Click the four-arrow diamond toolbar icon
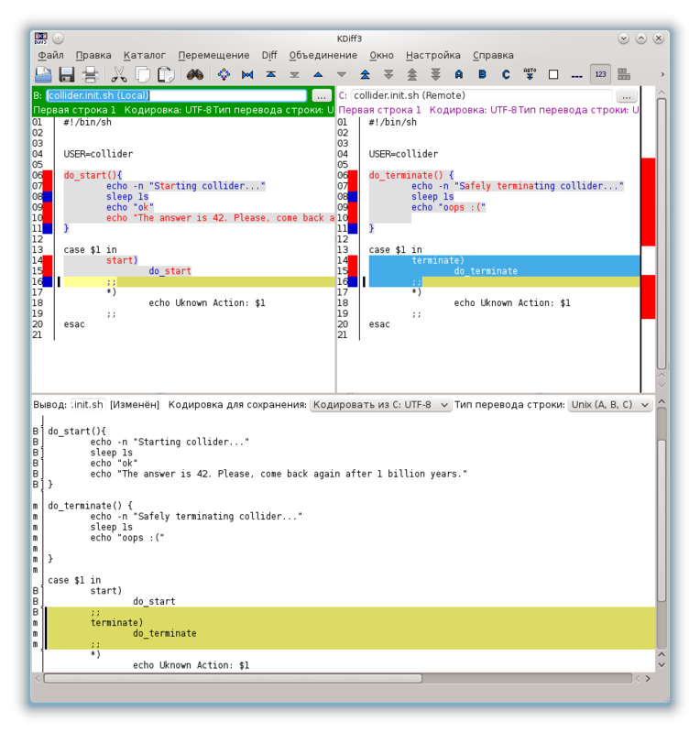 click(x=224, y=74)
